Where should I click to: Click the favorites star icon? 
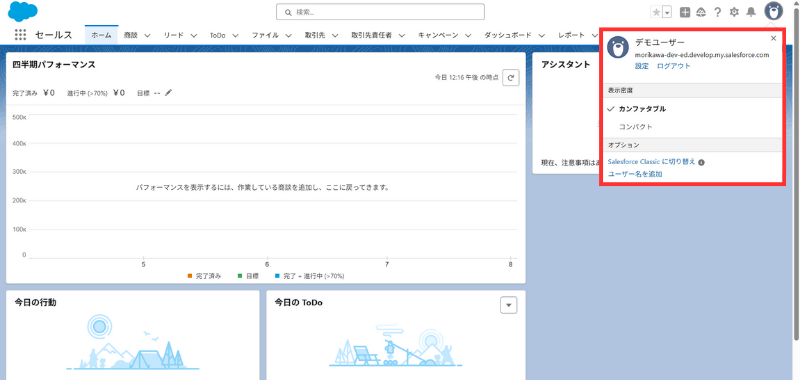(656, 12)
